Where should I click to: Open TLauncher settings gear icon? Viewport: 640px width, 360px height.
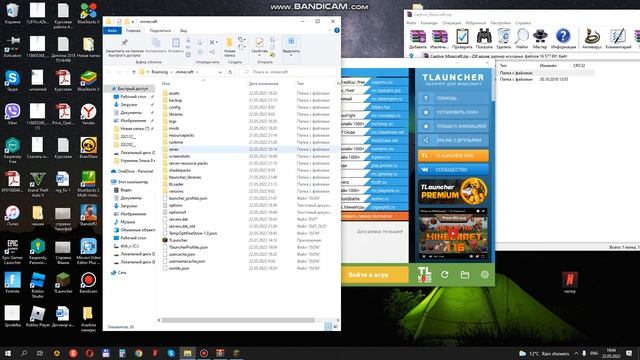(x=484, y=275)
